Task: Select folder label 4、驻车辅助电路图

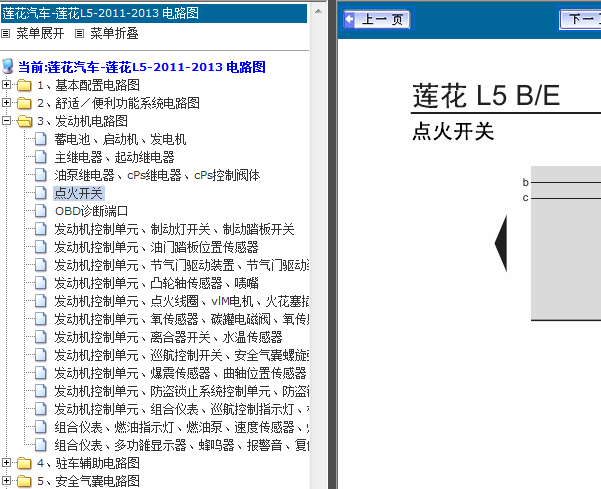Action: tap(88, 463)
